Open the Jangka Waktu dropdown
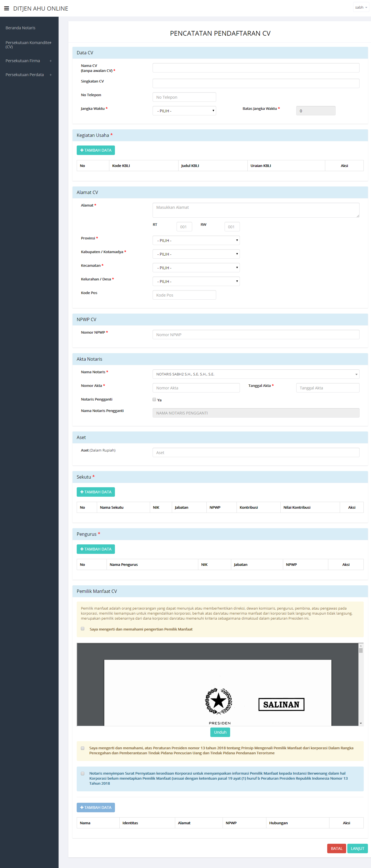This screenshot has width=371, height=868. point(184,111)
